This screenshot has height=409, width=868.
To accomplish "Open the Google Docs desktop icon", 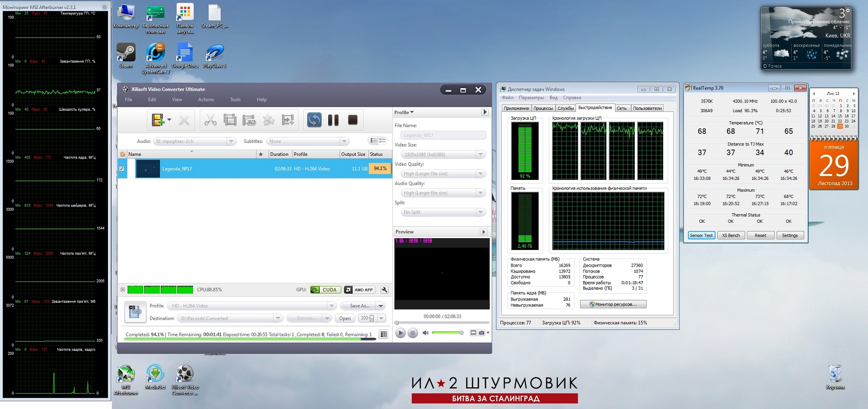I will point(185,56).
